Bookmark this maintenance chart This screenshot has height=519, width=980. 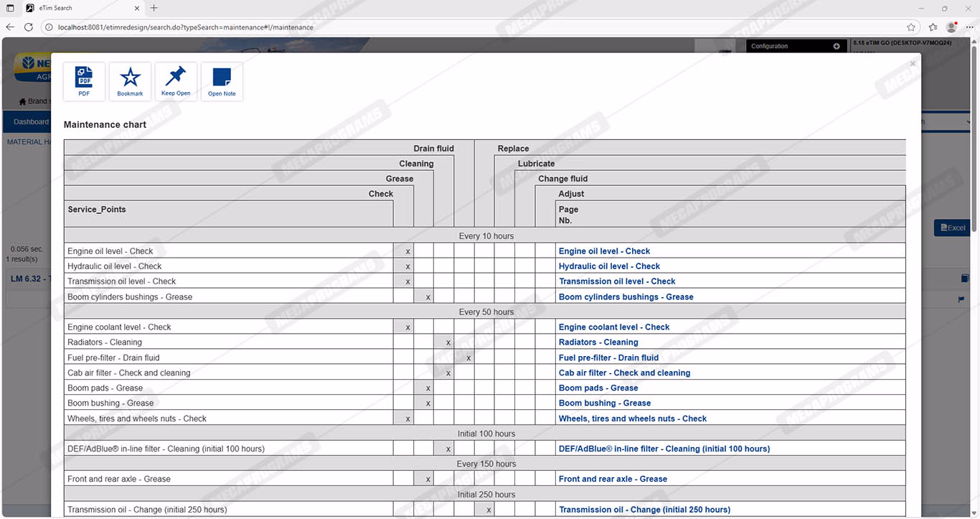click(x=130, y=81)
